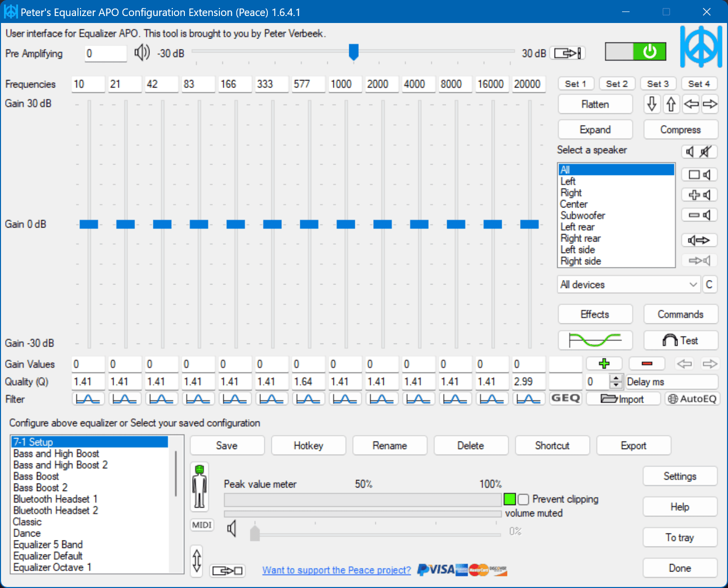Image resolution: width=728 pixels, height=588 pixels.
Task: Click the red minus remove-band icon
Action: (x=647, y=363)
